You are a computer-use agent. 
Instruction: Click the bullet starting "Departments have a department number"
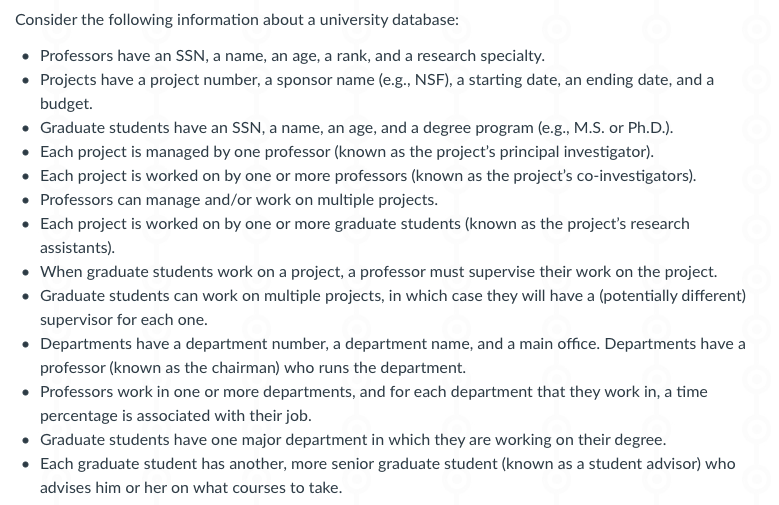392,344
